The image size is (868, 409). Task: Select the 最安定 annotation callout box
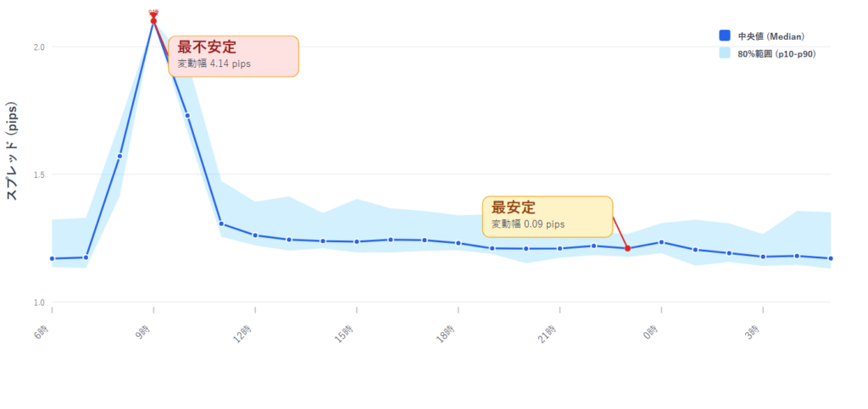click(547, 216)
